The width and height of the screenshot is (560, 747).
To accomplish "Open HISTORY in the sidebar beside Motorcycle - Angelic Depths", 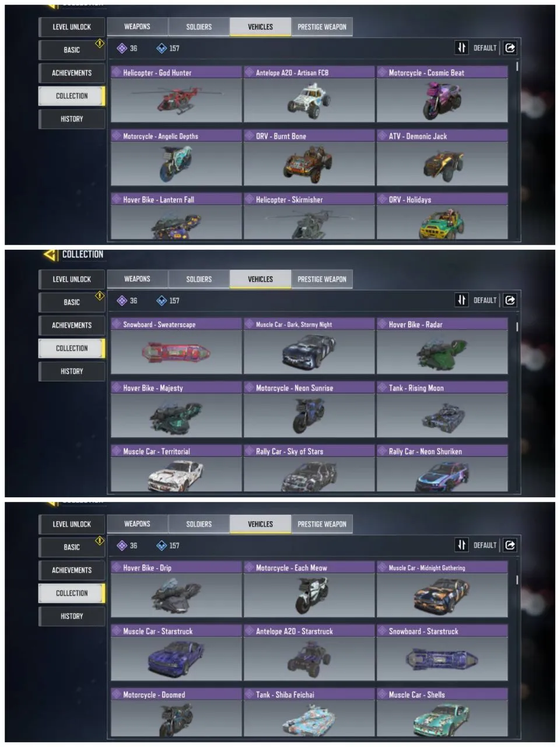I will [x=72, y=119].
